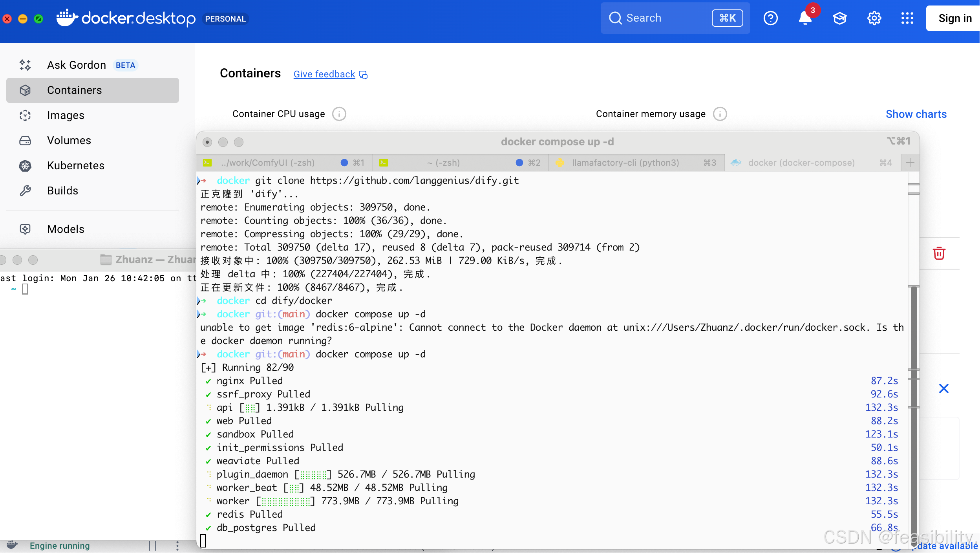Click Container memory usage info icon
The height and width of the screenshot is (553, 980).
pos(720,114)
